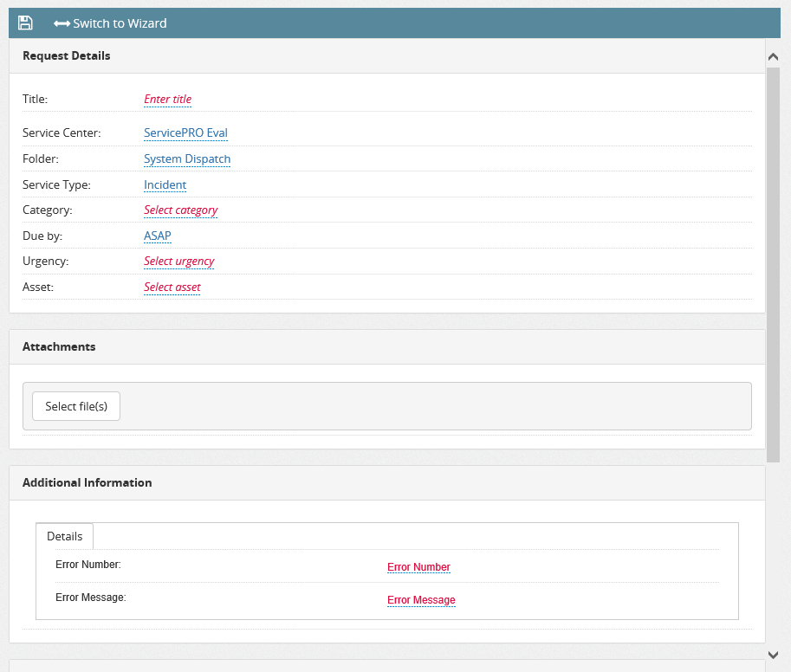Click the scrollbar down arrow
Viewport: 791px width, 672px height.
click(773, 655)
